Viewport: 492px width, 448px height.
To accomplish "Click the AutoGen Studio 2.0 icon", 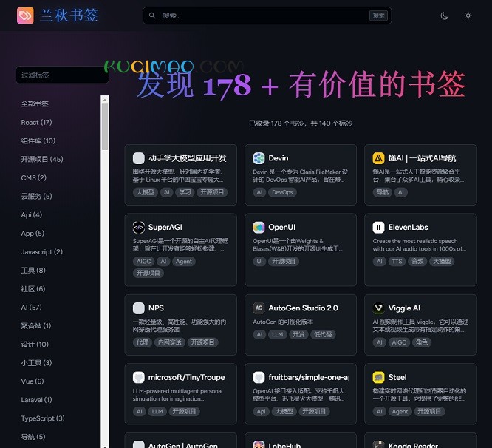I will pos(259,308).
